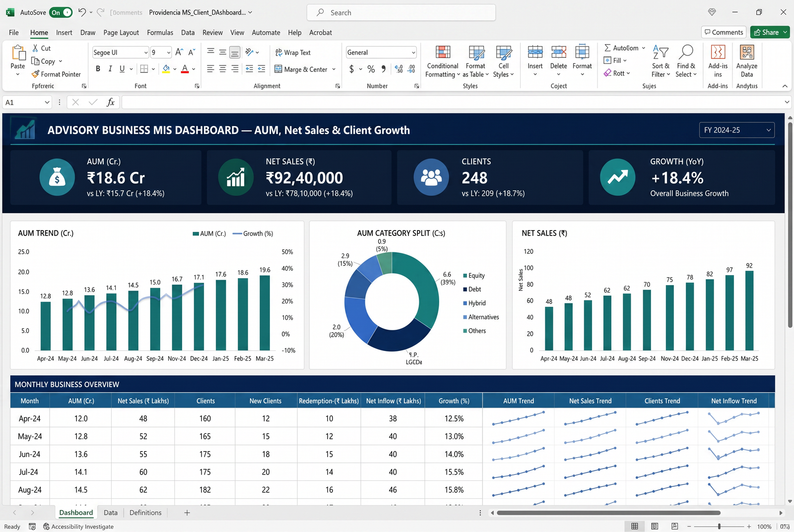Image resolution: width=794 pixels, height=532 pixels.
Task: Switch to the Insert ribbon tab
Action: [64, 33]
